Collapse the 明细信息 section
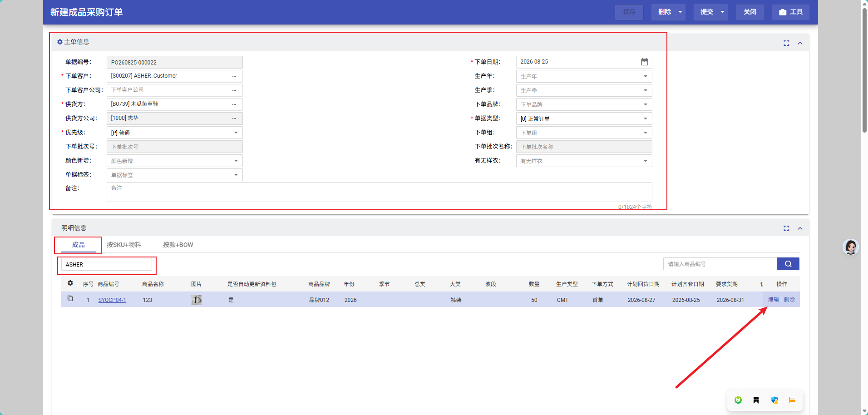 800,228
